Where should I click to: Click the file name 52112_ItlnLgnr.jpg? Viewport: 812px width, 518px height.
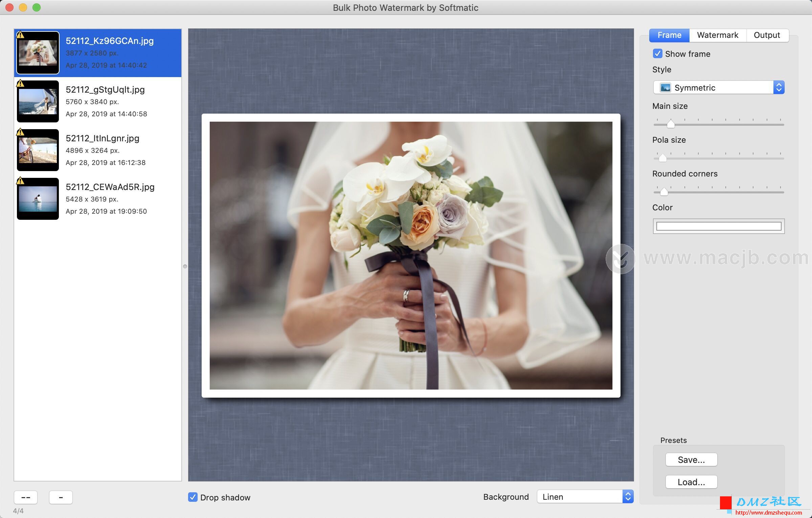(103, 138)
